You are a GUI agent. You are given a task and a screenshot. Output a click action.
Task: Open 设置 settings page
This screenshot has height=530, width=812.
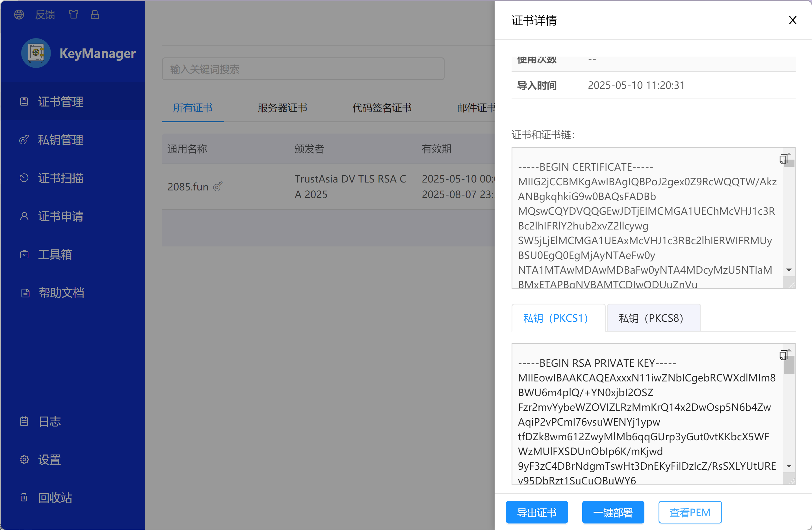(49, 460)
